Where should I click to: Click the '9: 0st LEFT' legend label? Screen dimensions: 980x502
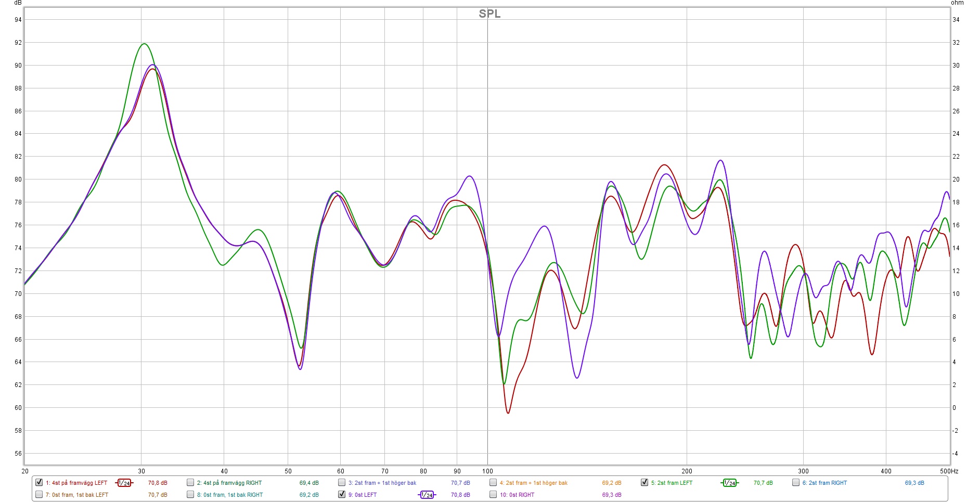tap(365, 495)
